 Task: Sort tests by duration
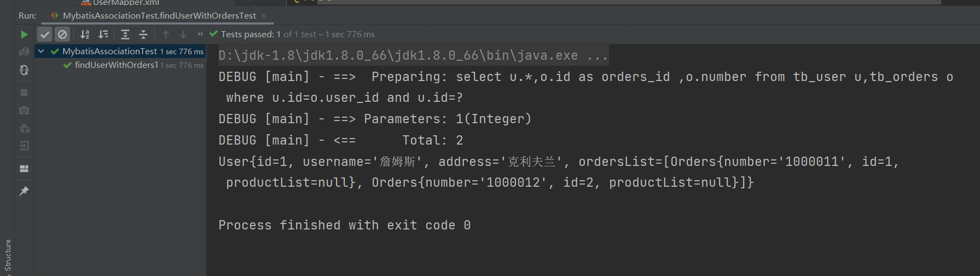[103, 34]
